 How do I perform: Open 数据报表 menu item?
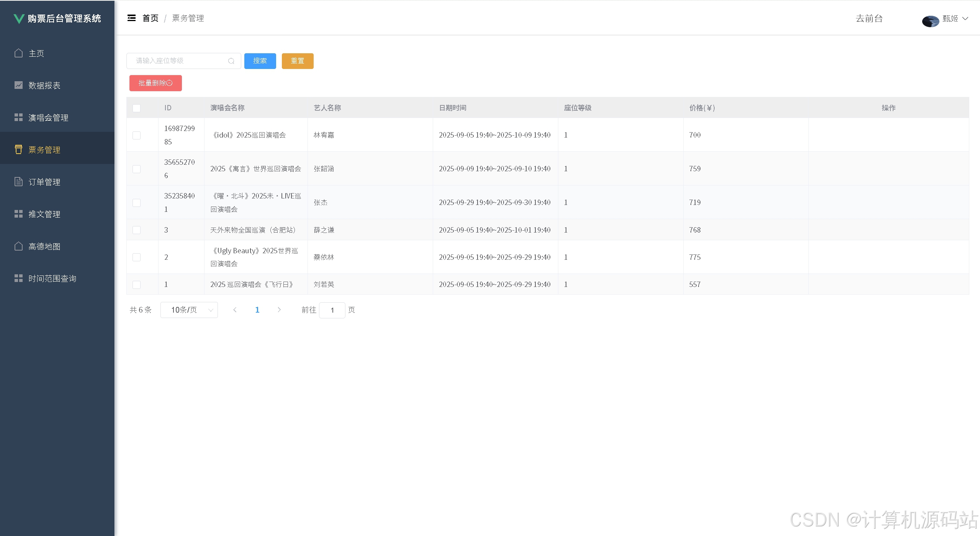pos(57,85)
